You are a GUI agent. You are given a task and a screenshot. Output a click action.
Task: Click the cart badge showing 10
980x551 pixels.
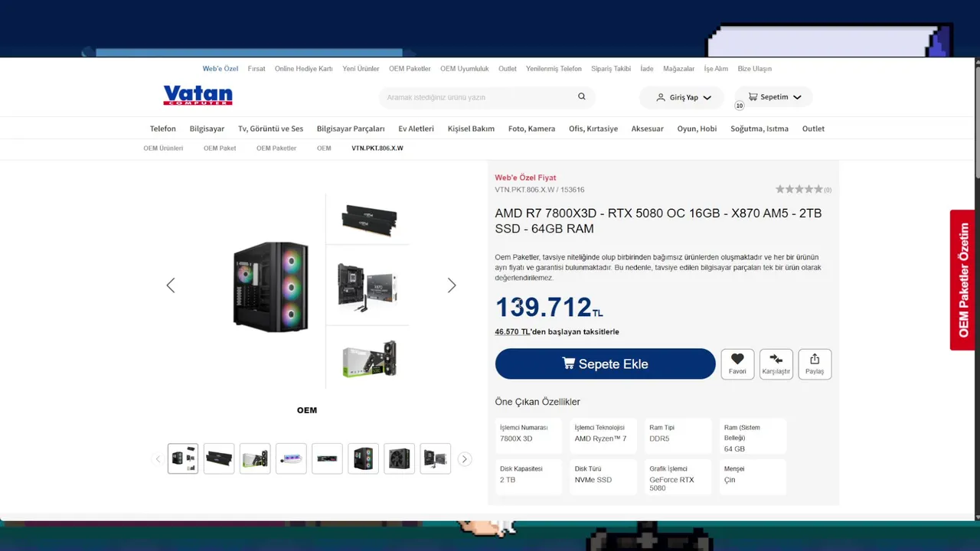coord(740,106)
